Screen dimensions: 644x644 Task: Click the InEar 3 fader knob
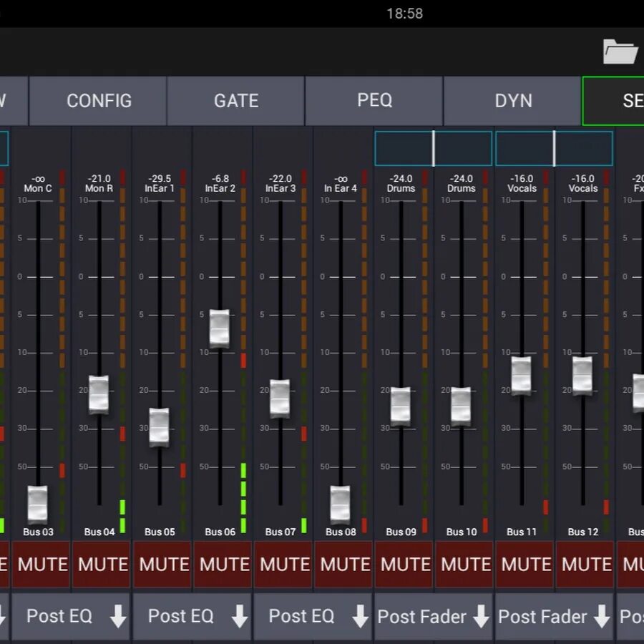tap(280, 399)
